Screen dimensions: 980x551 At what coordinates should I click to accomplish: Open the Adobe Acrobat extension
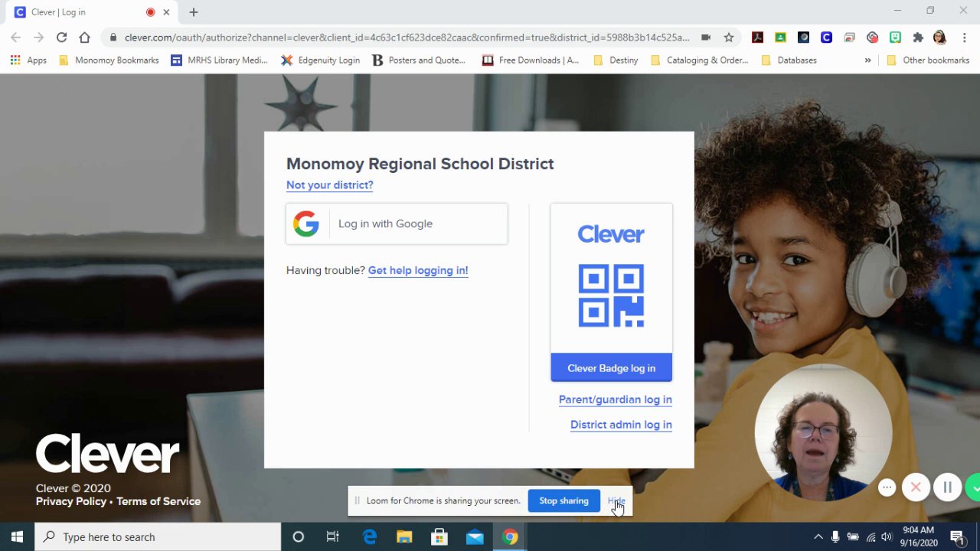click(x=757, y=37)
